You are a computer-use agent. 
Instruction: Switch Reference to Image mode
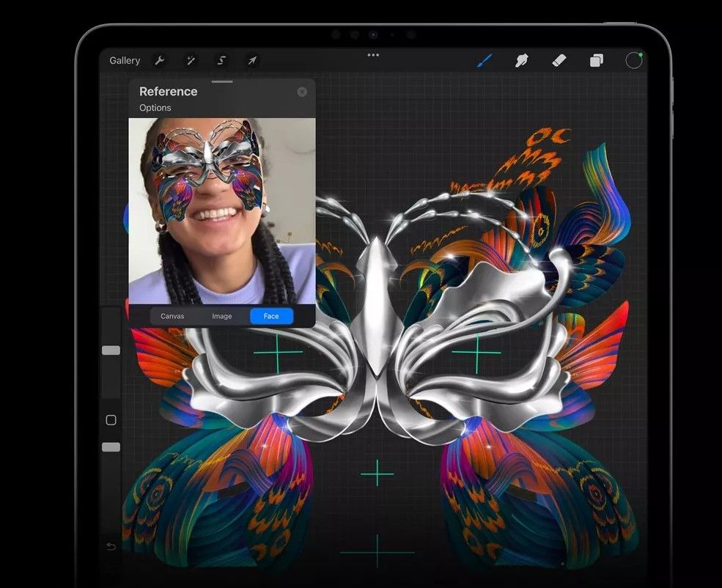tap(222, 316)
